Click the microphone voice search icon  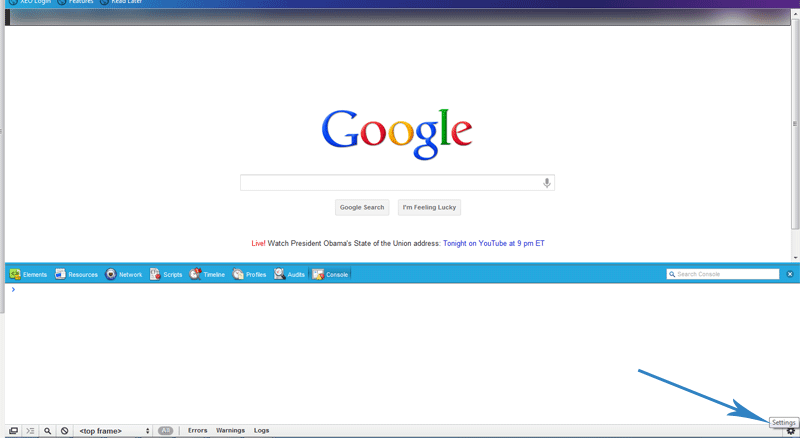click(546, 183)
